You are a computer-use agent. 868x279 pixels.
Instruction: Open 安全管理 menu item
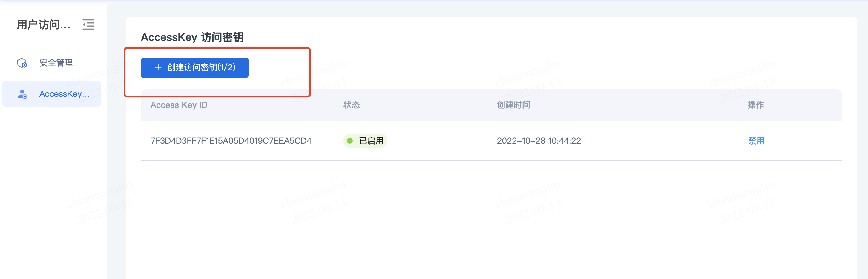pos(52,63)
